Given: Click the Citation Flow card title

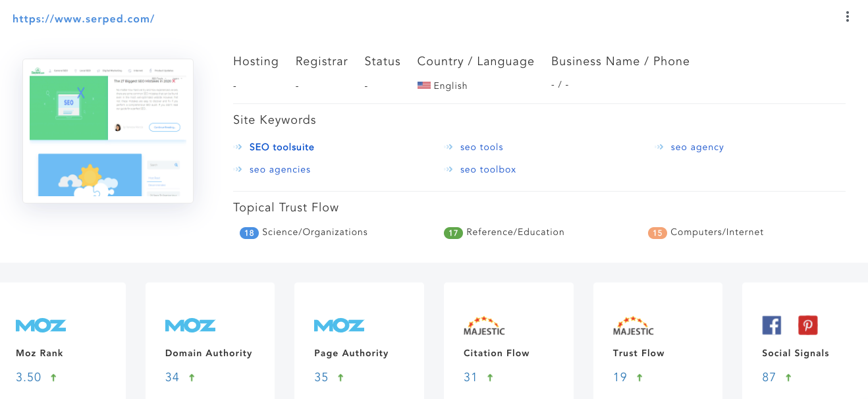Looking at the screenshot, I should click(x=497, y=354).
